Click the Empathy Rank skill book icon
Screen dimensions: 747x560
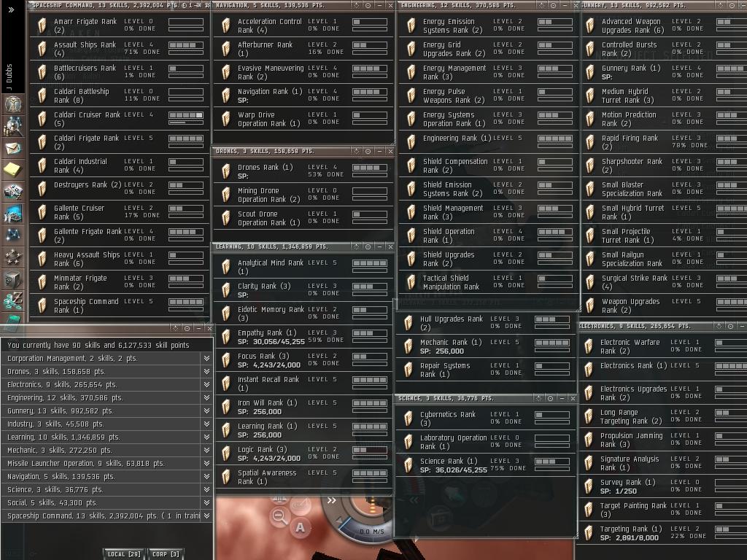(x=226, y=337)
